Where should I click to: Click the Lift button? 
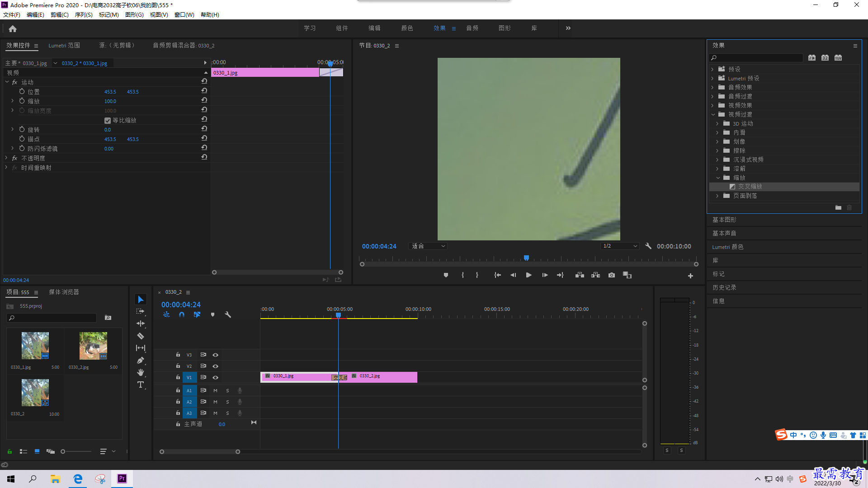(x=580, y=275)
